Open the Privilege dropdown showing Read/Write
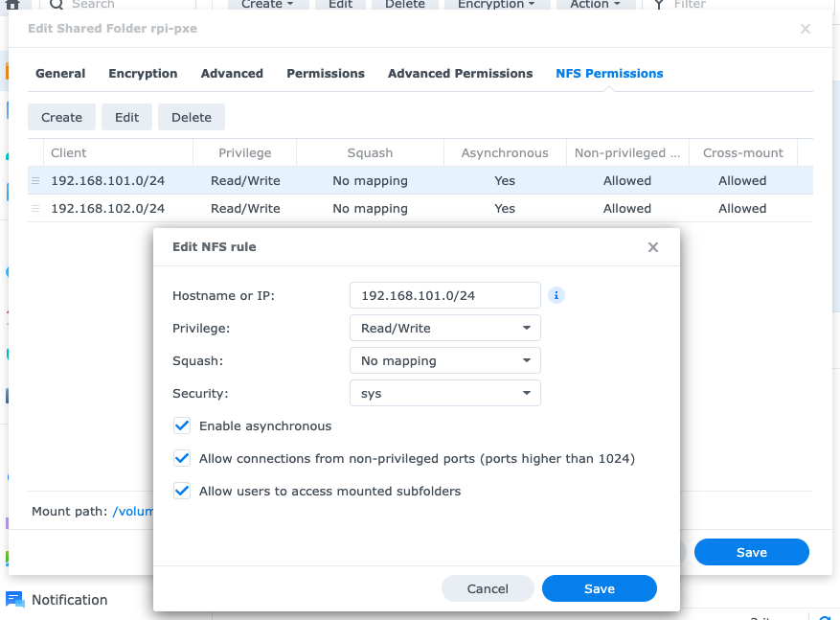840x620 pixels. pyautogui.click(x=444, y=328)
